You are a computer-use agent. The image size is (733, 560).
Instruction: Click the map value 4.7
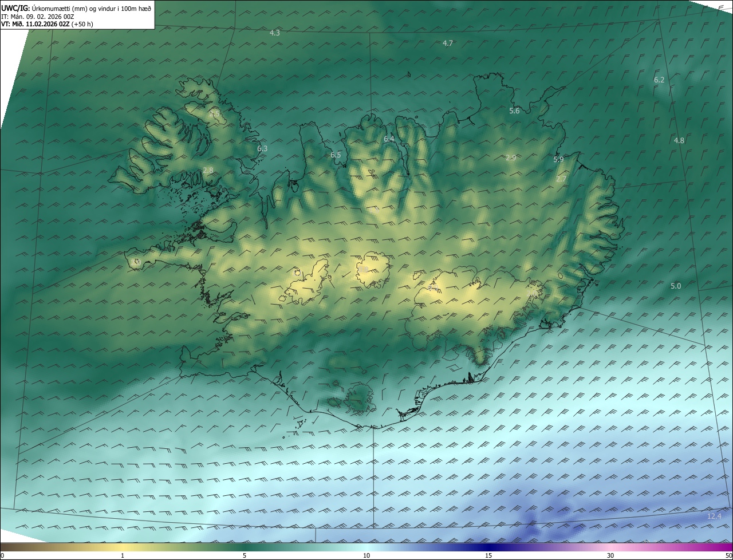[448, 44]
